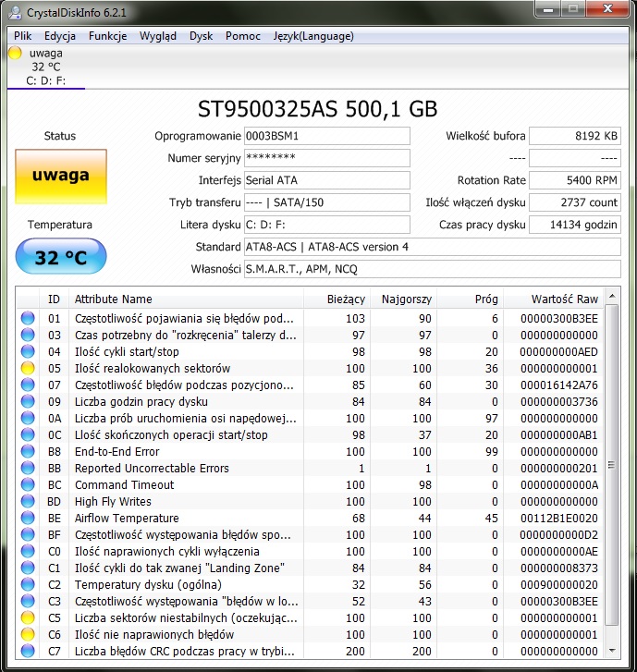Click the blue status icon for attribute BE

(28, 518)
